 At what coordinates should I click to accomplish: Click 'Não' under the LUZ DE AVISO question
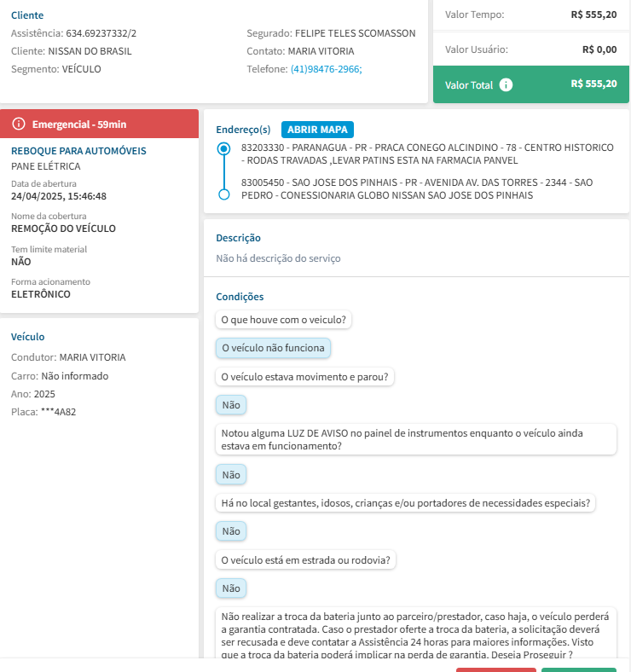click(x=230, y=474)
